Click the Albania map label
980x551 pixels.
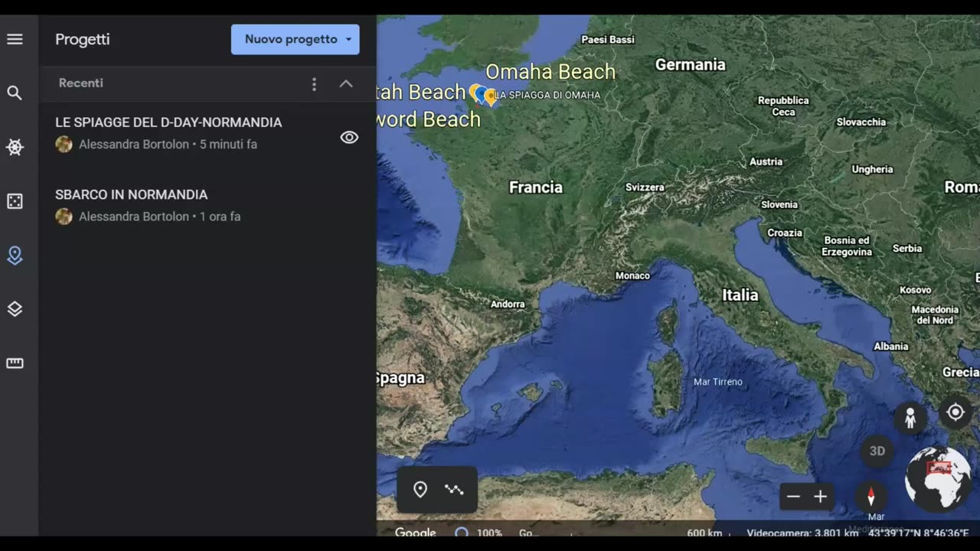(891, 347)
